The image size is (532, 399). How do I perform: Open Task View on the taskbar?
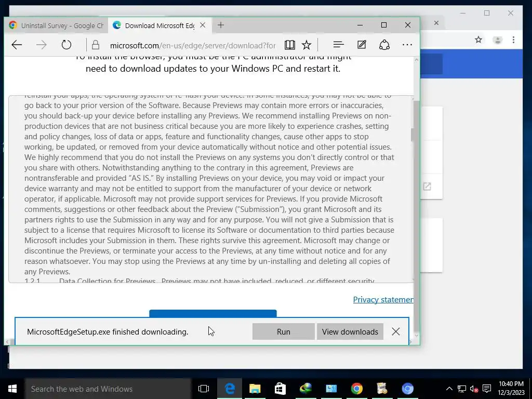click(x=204, y=389)
